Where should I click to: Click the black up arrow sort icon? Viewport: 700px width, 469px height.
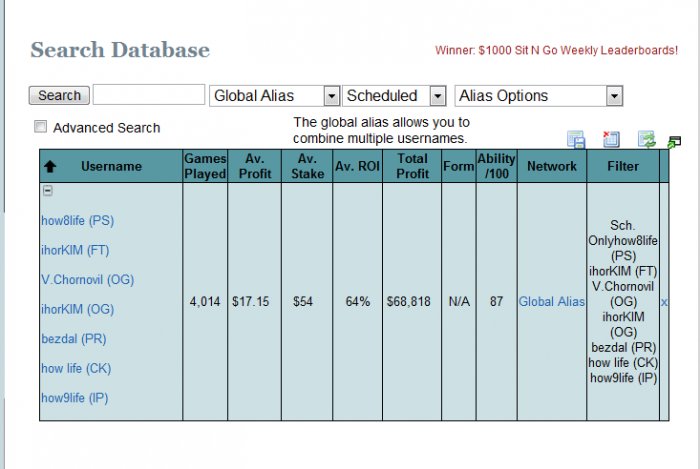tap(50, 167)
